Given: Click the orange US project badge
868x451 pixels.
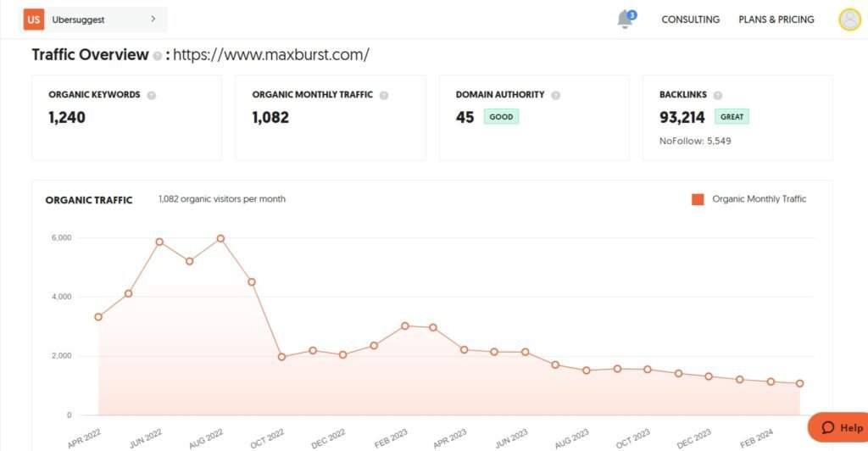Looking at the screenshot, I should (x=34, y=19).
